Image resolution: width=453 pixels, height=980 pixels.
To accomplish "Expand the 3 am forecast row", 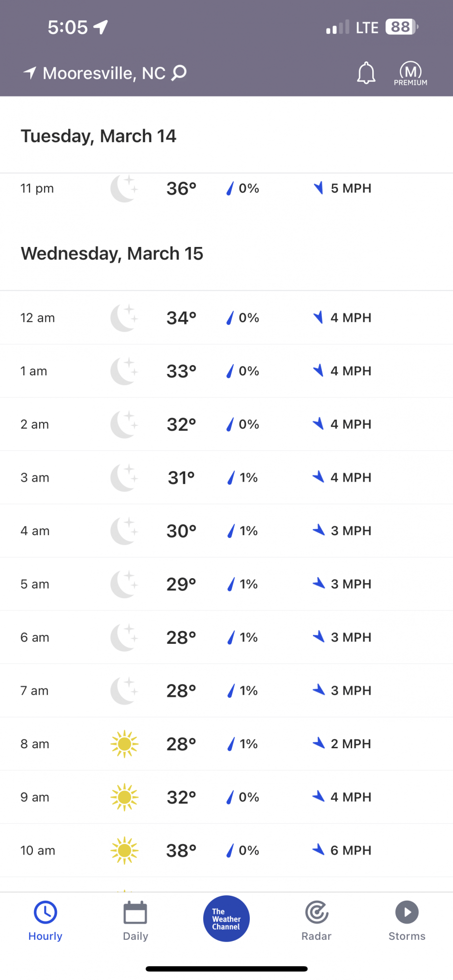I will [226, 477].
